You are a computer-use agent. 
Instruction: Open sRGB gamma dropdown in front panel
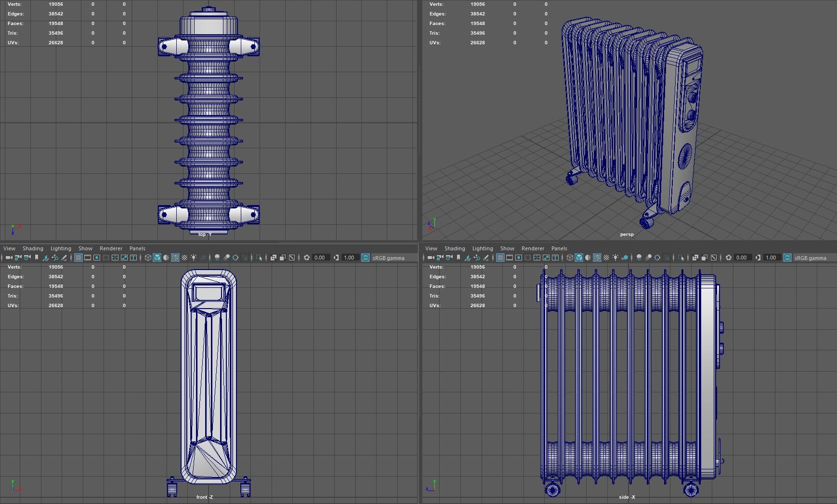coord(394,258)
